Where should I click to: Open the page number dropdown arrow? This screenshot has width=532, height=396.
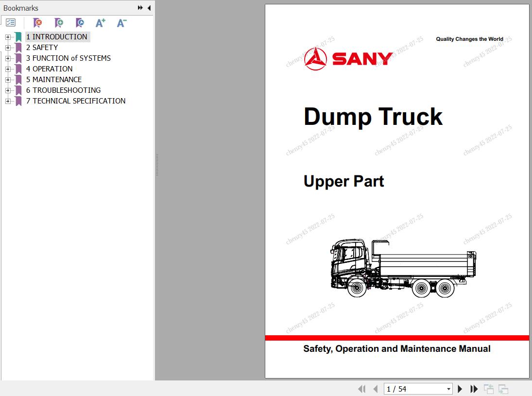pyautogui.click(x=448, y=389)
